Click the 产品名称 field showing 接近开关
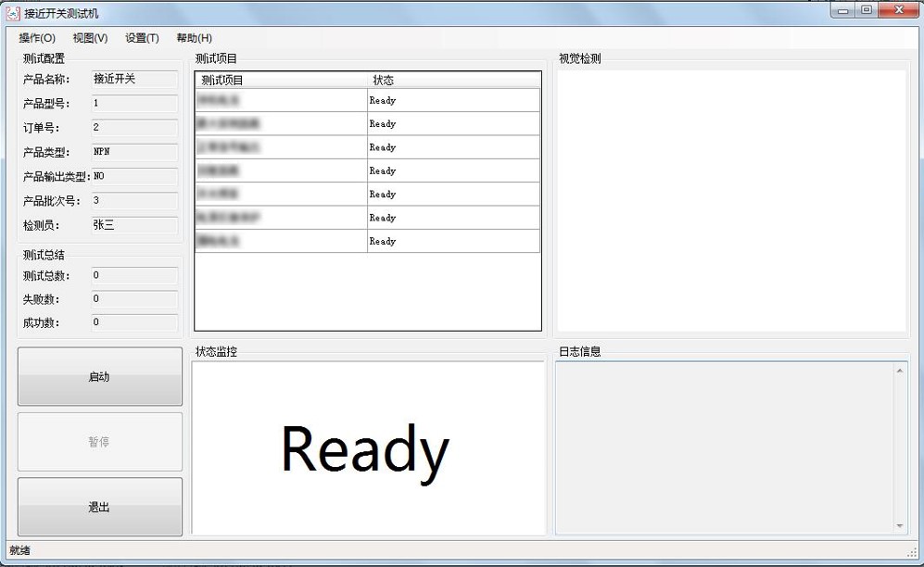The image size is (924, 567). (134, 80)
